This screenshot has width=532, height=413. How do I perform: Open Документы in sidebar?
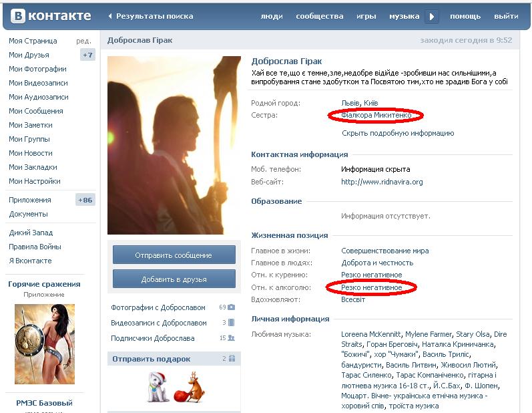28,215
